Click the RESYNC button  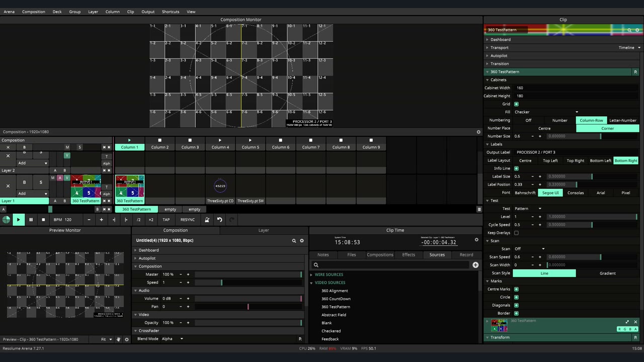pyautogui.click(x=188, y=220)
